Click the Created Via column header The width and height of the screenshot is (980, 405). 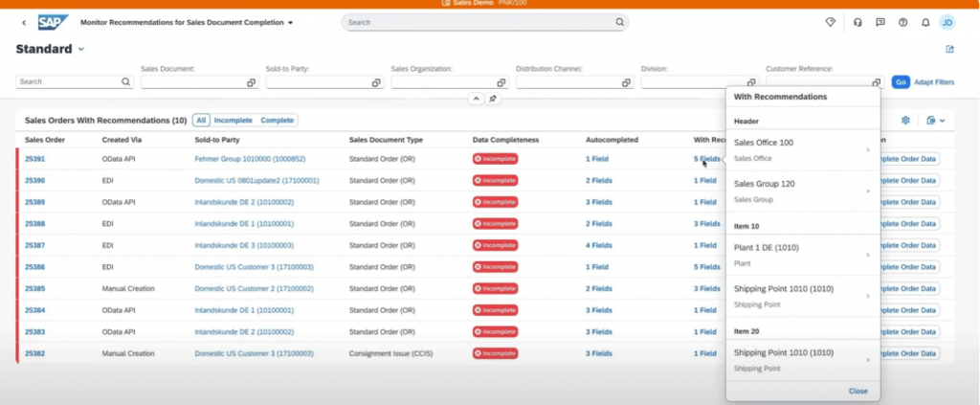[x=122, y=140]
